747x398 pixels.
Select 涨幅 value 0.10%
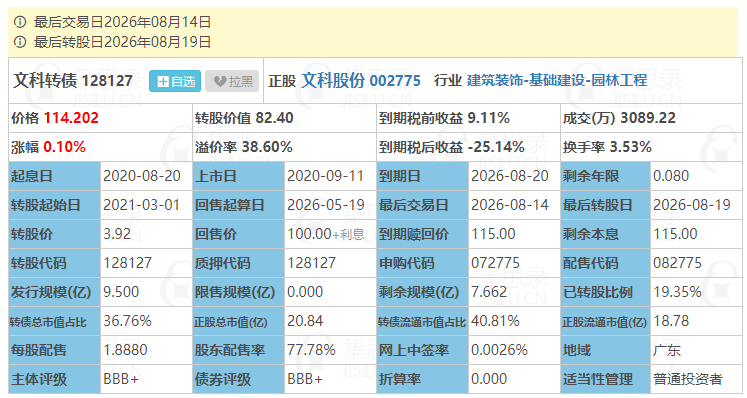64,147
